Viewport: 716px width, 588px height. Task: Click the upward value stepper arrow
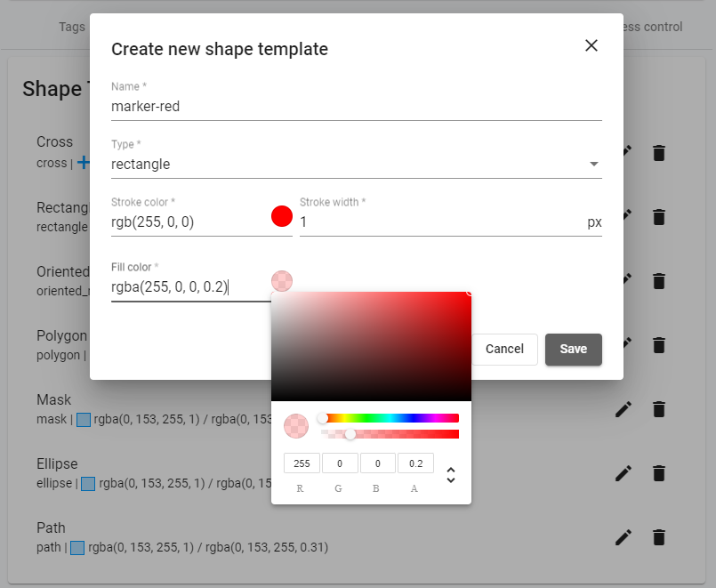click(451, 470)
